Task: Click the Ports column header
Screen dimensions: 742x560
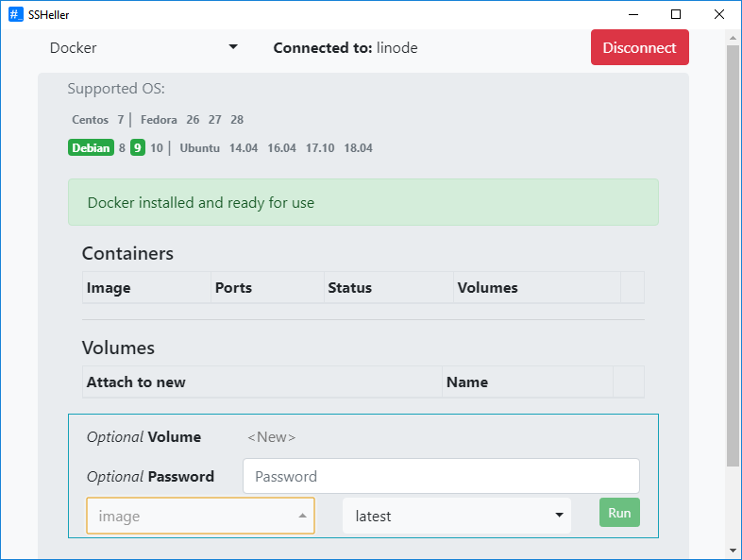Action: tap(233, 288)
